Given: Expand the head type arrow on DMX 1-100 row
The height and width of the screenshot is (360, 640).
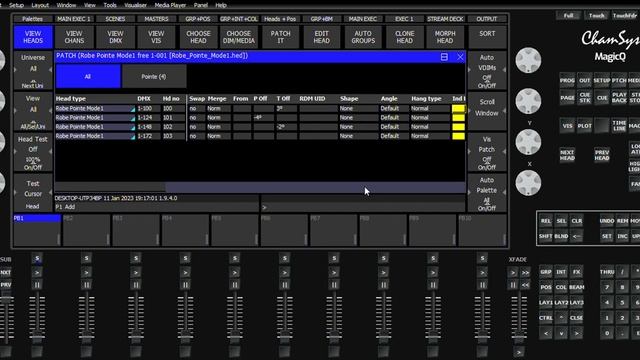Looking at the screenshot, I should pos(133,109).
